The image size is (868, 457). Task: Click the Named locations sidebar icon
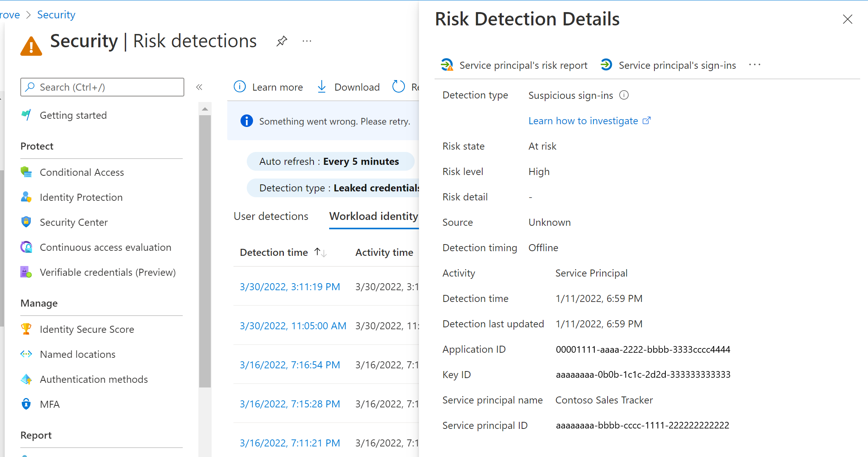(27, 353)
